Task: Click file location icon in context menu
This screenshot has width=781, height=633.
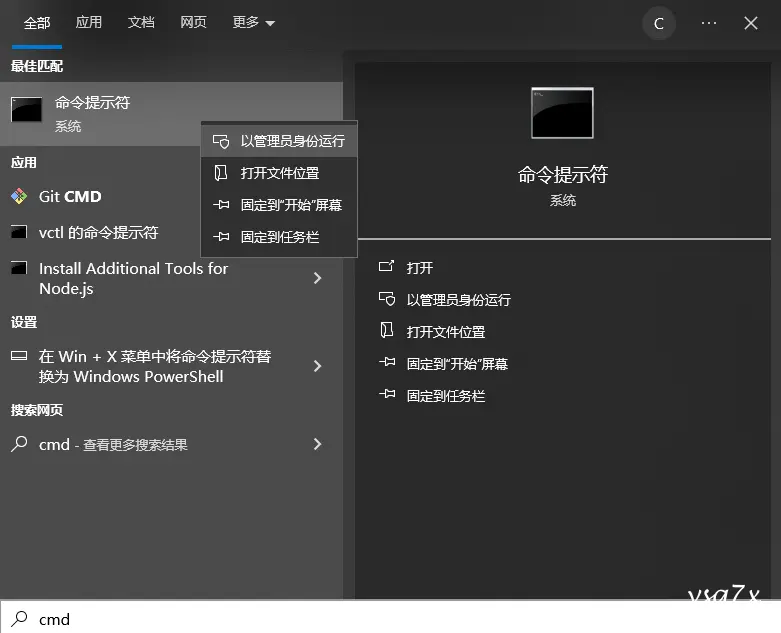Action: click(221, 173)
